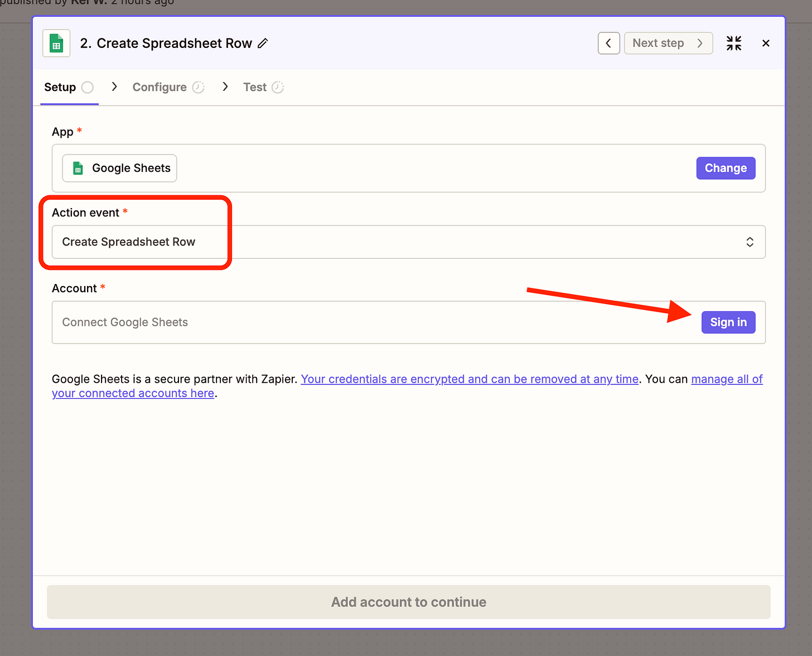
Task: Click the Test tab clock status icon
Action: 278,87
